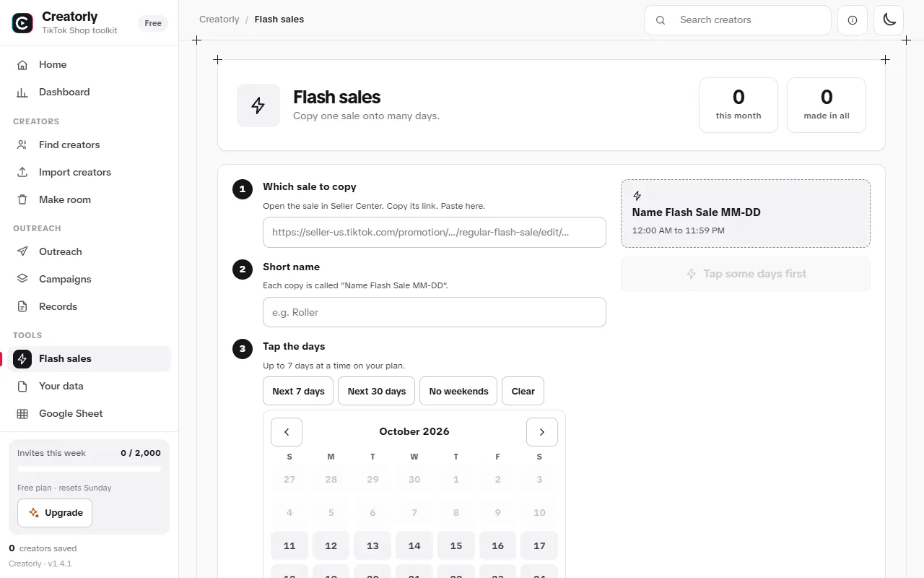This screenshot has height=578, width=924.
Task: Open Make room trash icon
Action: pyautogui.click(x=22, y=199)
